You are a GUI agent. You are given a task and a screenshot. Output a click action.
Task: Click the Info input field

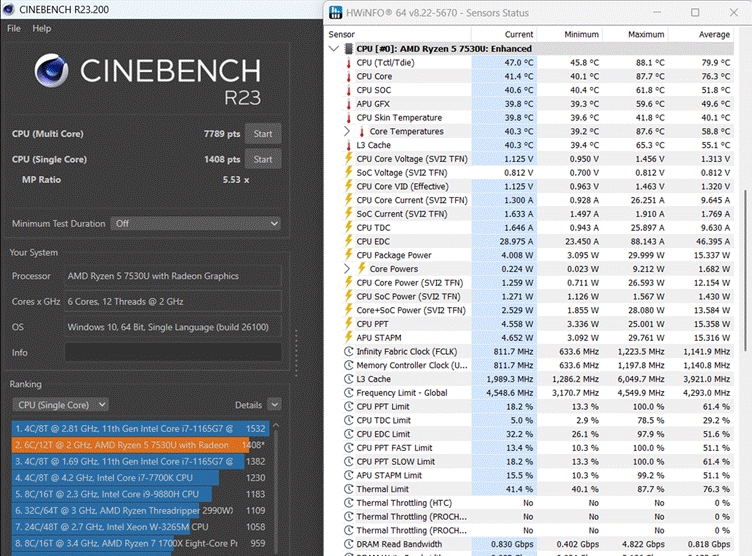click(173, 352)
